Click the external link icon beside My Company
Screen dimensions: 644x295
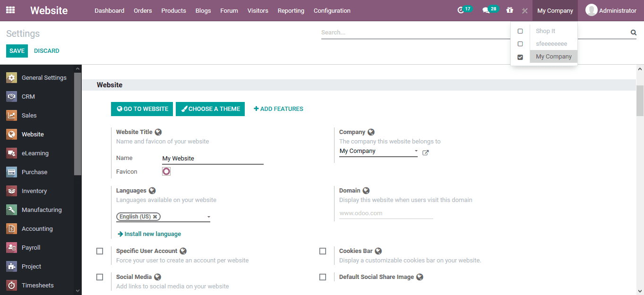425,152
